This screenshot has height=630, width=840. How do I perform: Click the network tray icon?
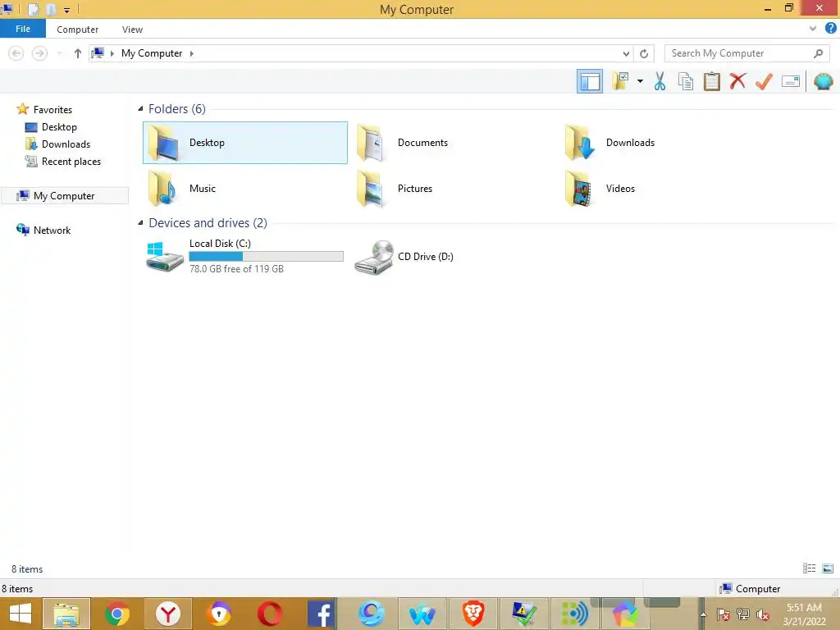click(x=742, y=614)
